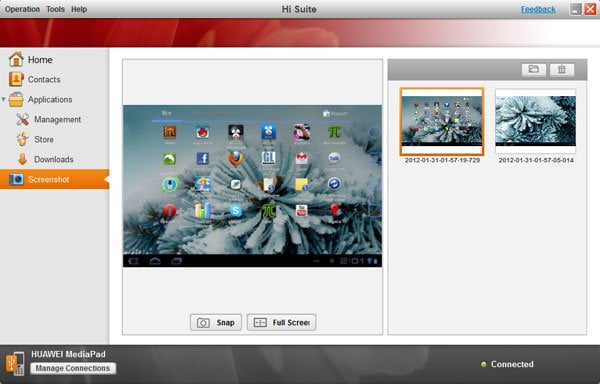Open Management under Applications

(x=57, y=119)
